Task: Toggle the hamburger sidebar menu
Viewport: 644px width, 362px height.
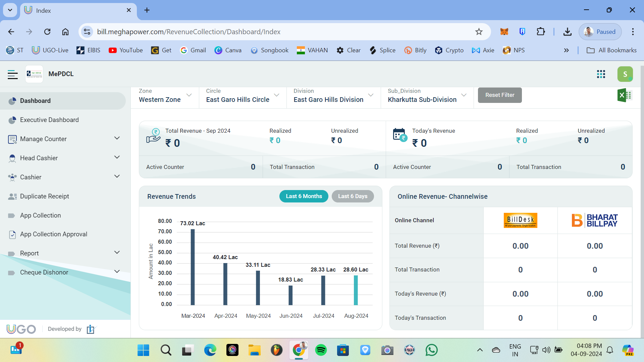Action: click(x=12, y=74)
